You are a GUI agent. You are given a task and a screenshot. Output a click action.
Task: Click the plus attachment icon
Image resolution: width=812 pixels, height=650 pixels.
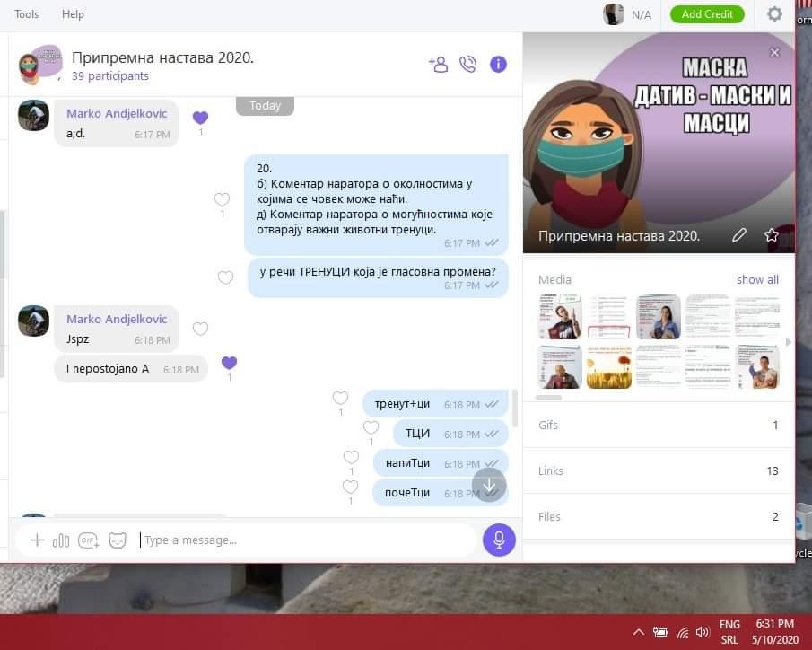[x=37, y=540]
